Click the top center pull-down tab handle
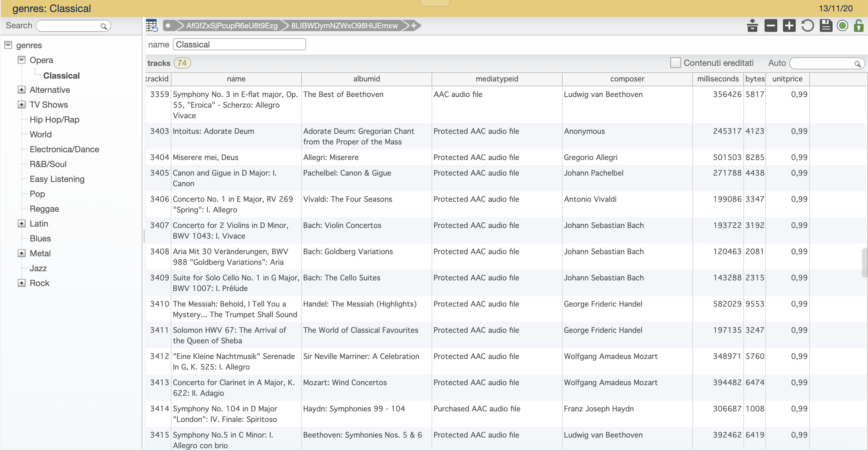The width and height of the screenshot is (868, 451). click(x=435, y=3)
